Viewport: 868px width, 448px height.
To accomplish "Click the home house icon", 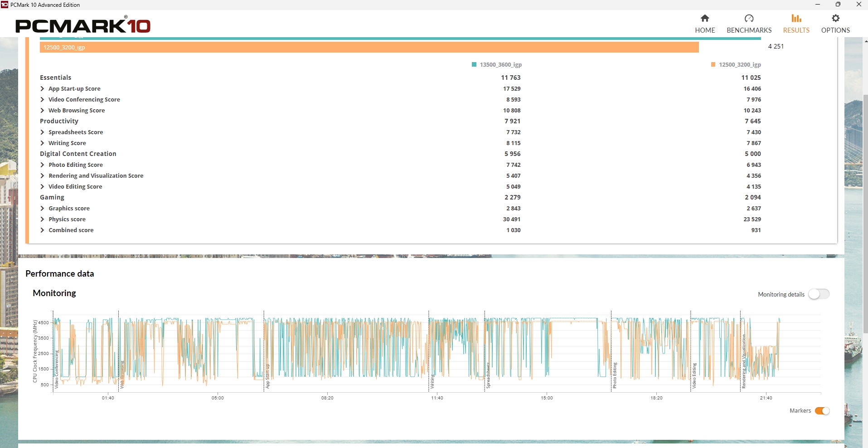I will coord(705,18).
